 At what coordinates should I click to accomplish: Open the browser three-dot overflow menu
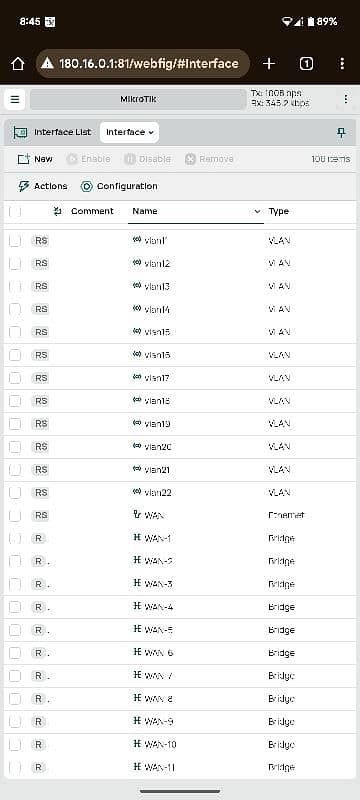click(x=342, y=64)
